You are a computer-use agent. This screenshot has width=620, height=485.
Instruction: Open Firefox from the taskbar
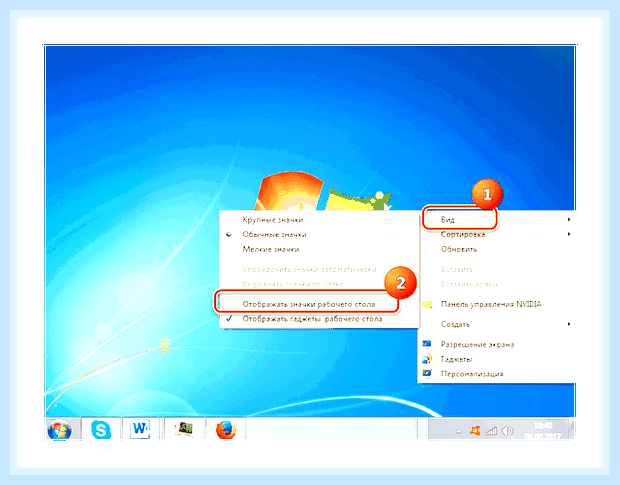click(x=226, y=429)
